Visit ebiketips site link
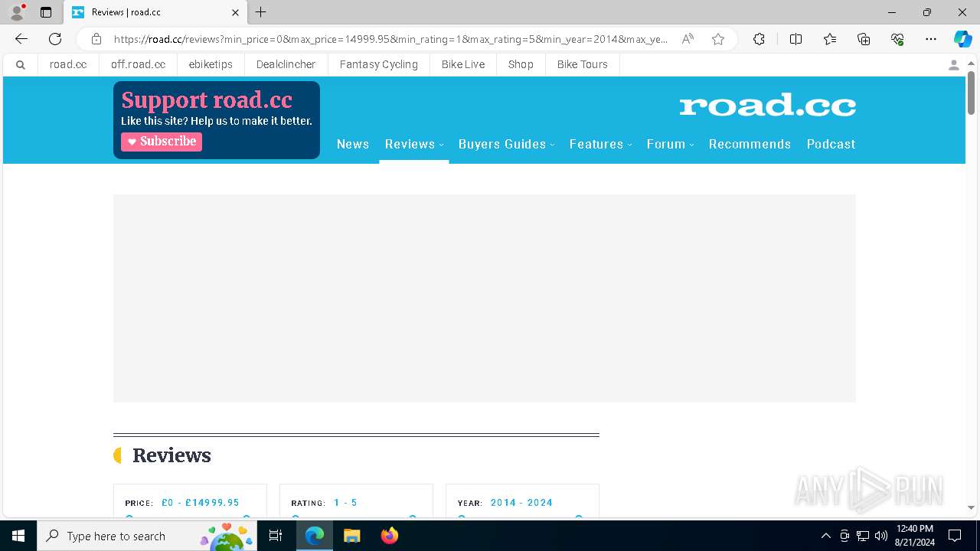This screenshot has height=551, width=980. click(x=211, y=65)
